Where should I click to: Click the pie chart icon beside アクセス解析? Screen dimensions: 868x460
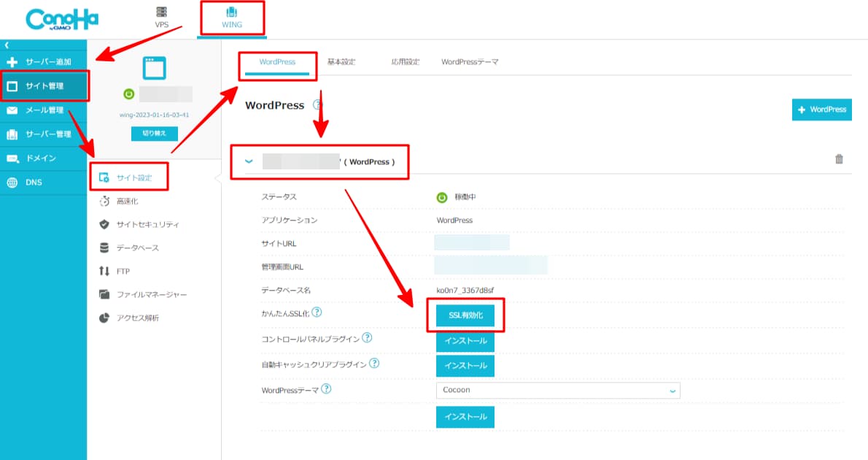click(x=104, y=318)
